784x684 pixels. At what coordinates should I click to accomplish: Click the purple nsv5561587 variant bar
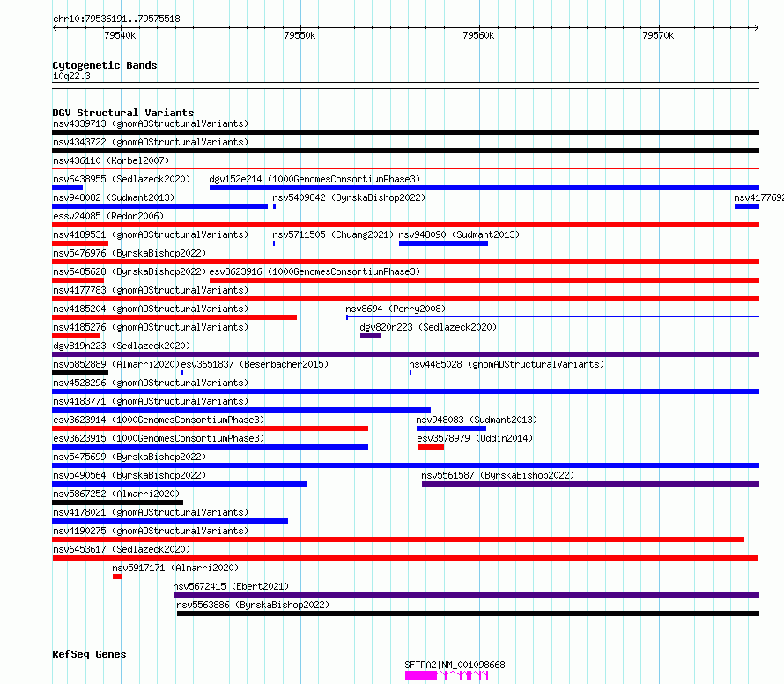[x=590, y=485]
